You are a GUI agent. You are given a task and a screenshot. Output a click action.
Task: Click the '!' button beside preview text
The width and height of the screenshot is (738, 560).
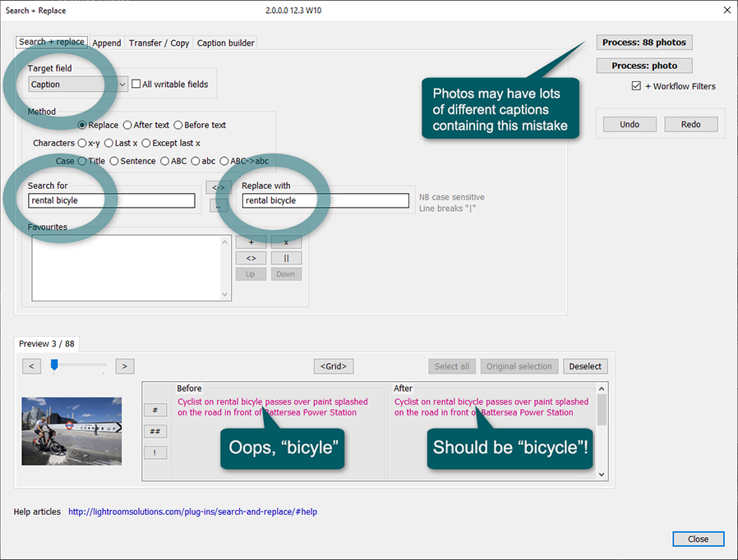pos(155,452)
